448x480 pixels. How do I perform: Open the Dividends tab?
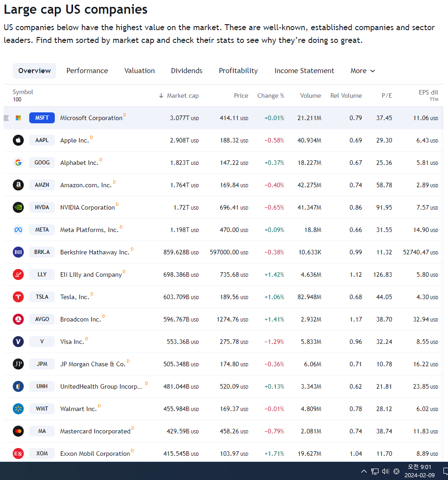[187, 71]
